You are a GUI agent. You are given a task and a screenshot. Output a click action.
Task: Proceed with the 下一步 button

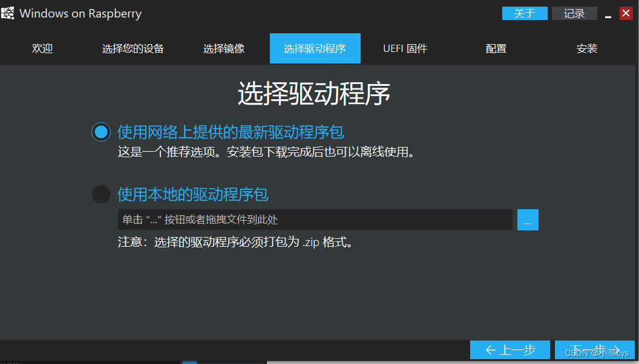click(x=594, y=349)
